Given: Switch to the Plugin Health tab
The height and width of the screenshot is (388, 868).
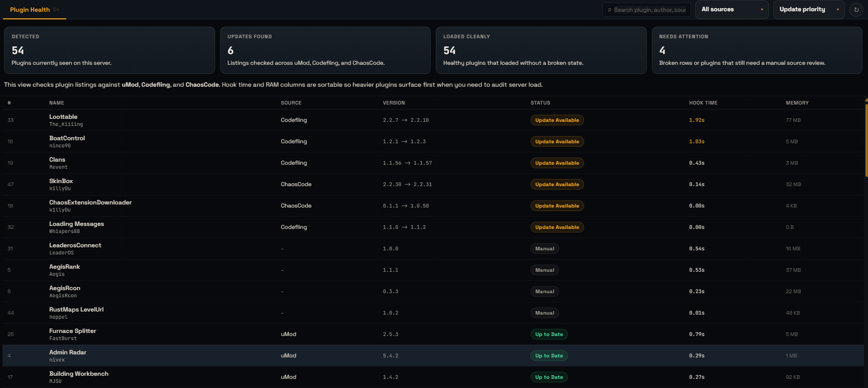Looking at the screenshot, I should pos(35,10).
